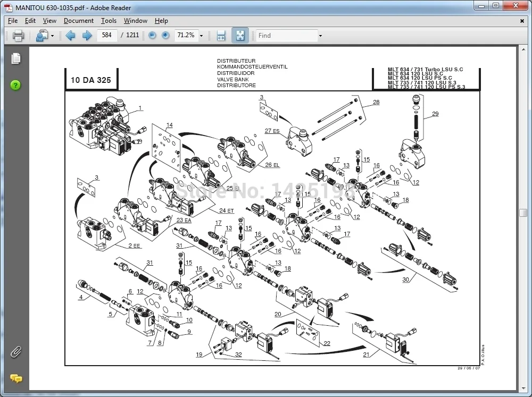532x397 pixels.
Task: Click the page number field showing 584
Action: [x=107, y=35]
